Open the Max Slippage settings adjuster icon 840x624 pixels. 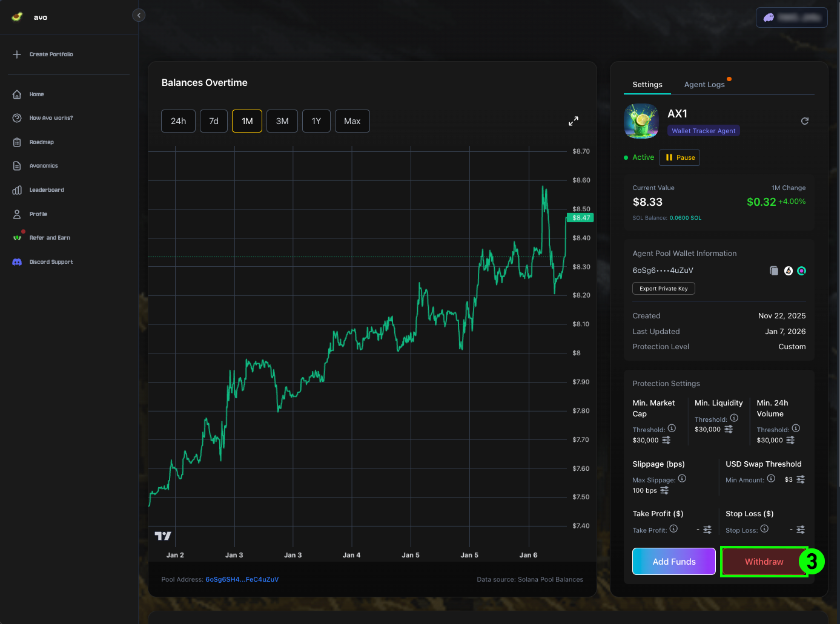(x=664, y=490)
